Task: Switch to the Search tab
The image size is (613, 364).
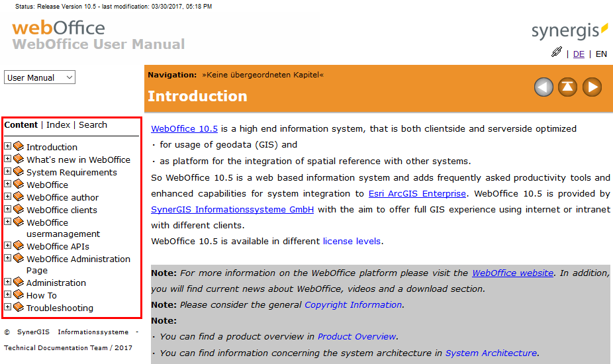Action: tap(93, 124)
